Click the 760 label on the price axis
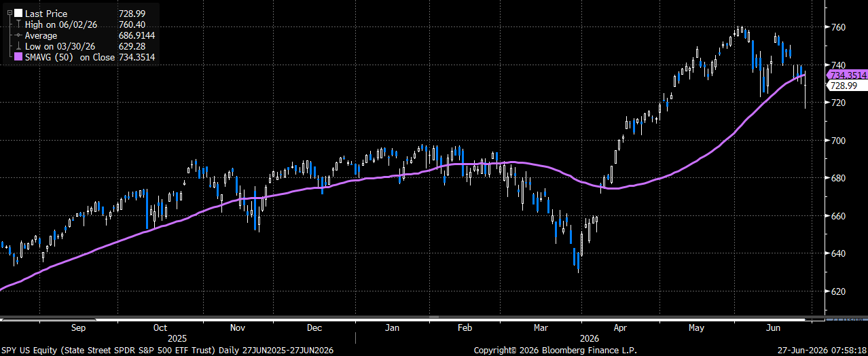The height and width of the screenshot is (356, 868). click(x=837, y=27)
